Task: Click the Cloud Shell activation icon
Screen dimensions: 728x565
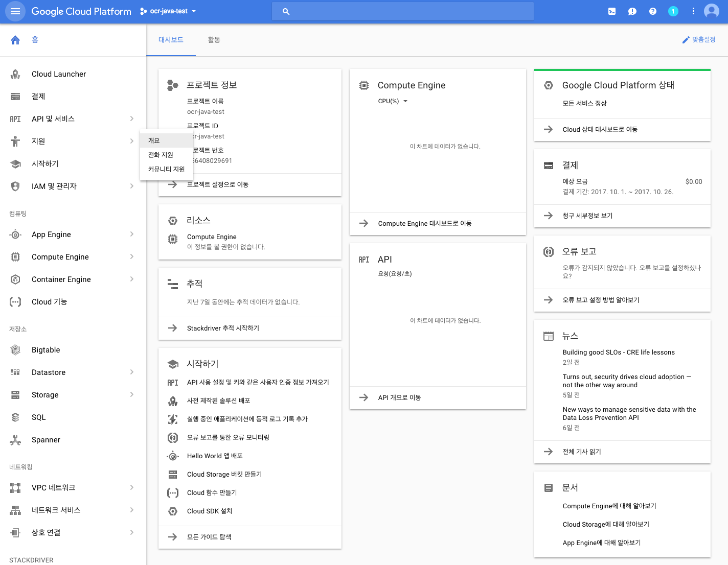Action: coord(612,11)
